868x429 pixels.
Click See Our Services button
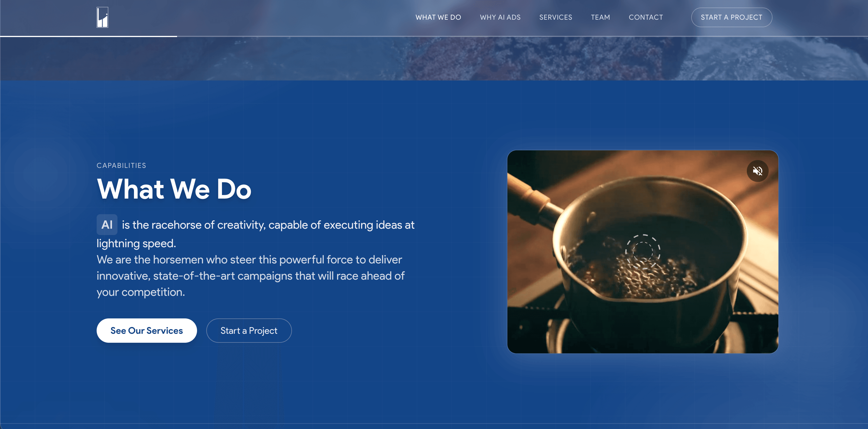click(147, 331)
